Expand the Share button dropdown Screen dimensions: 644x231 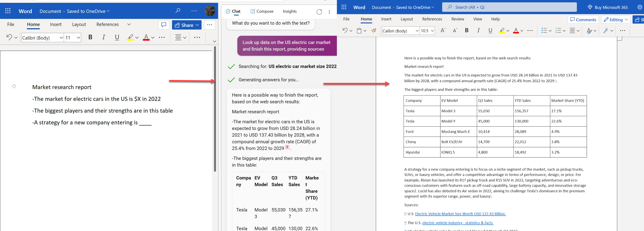(197, 25)
